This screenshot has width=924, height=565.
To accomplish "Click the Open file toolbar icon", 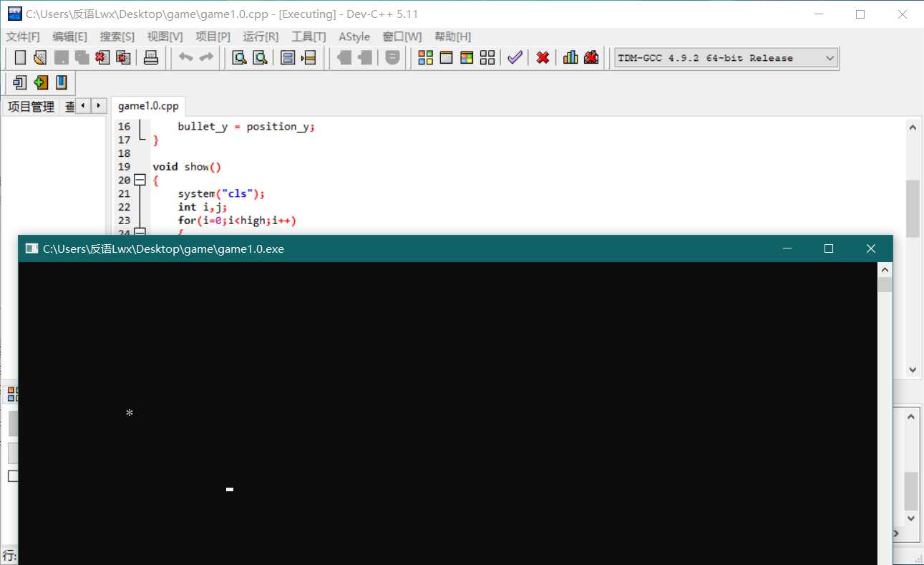I will pos(41,58).
